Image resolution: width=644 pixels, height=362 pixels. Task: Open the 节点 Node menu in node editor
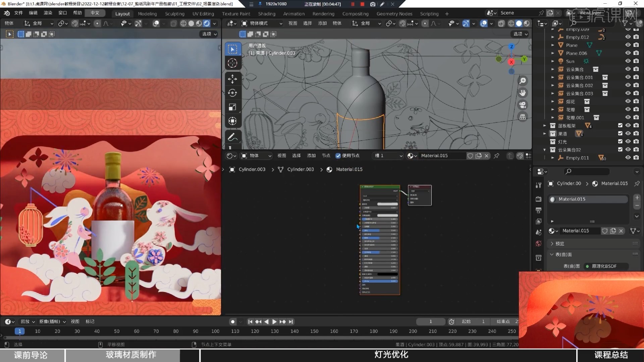pyautogui.click(x=326, y=156)
